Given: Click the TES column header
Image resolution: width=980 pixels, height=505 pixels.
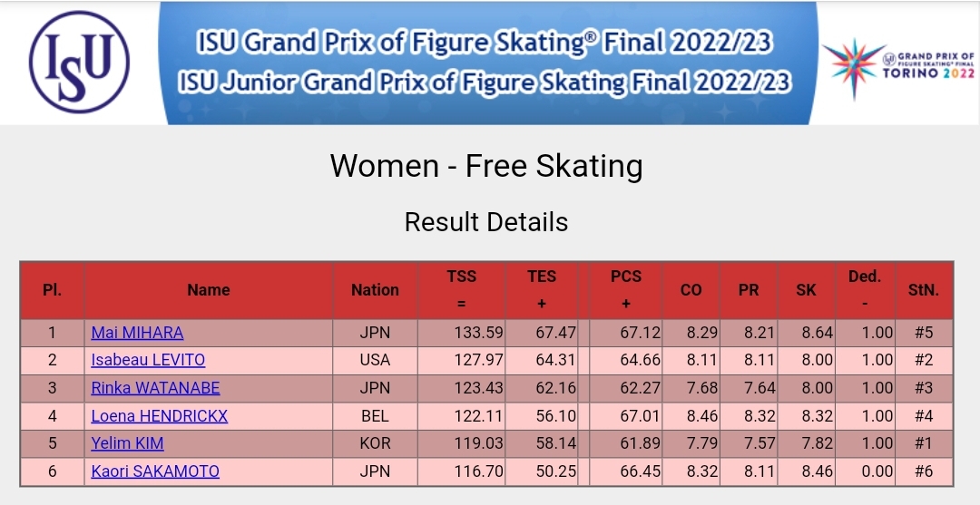Looking at the screenshot, I should pyautogui.click(x=542, y=290).
